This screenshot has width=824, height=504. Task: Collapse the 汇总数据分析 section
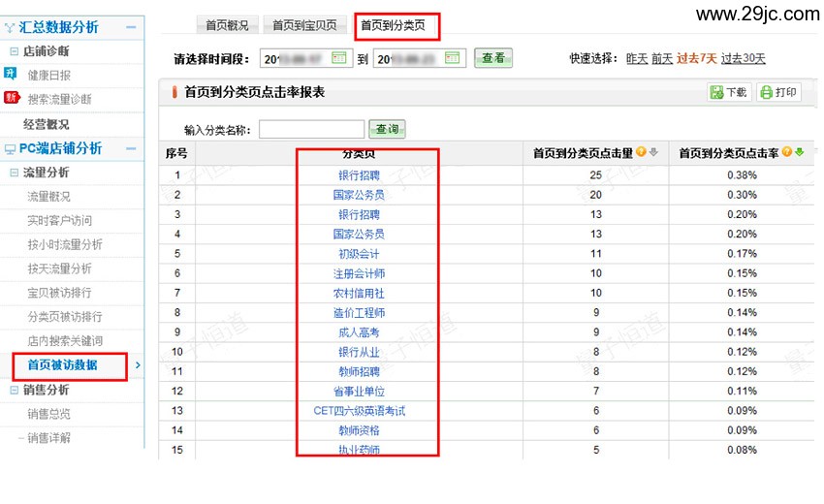(133, 28)
